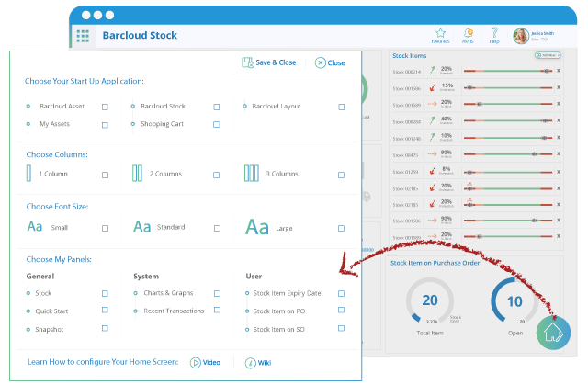Enable the Quick Start panel checkbox
The height and width of the screenshot is (385, 588).
coord(105,310)
